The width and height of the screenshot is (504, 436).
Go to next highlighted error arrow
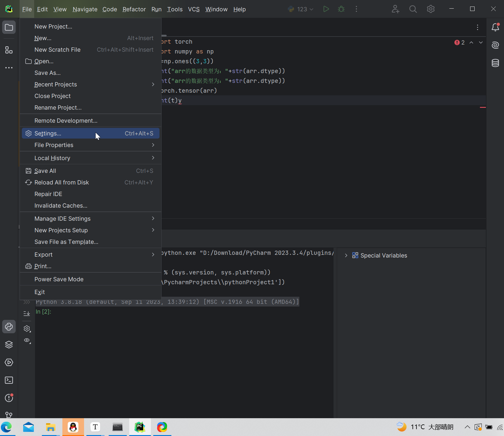tap(481, 42)
